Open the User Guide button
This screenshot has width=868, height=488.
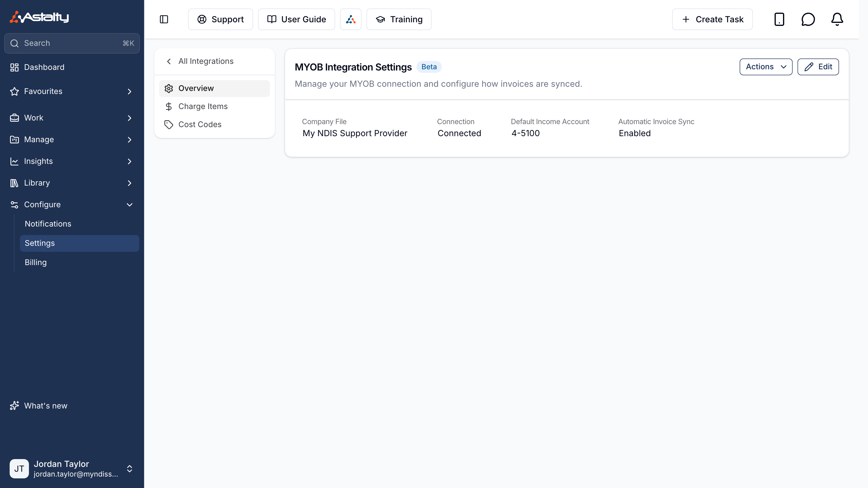pyautogui.click(x=296, y=19)
